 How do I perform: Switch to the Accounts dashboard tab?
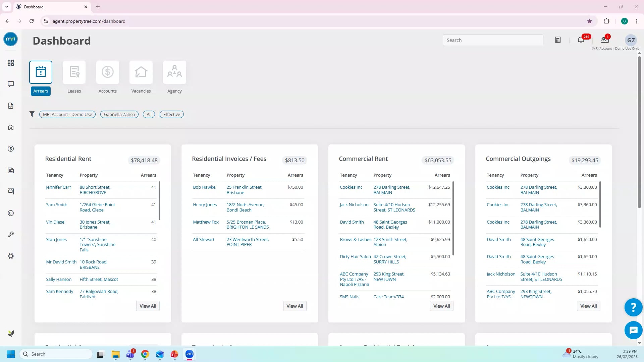tap(108, 78)
